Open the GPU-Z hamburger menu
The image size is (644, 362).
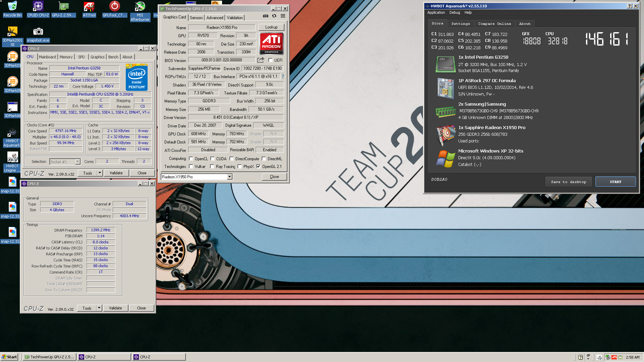[x=283, y=16]
